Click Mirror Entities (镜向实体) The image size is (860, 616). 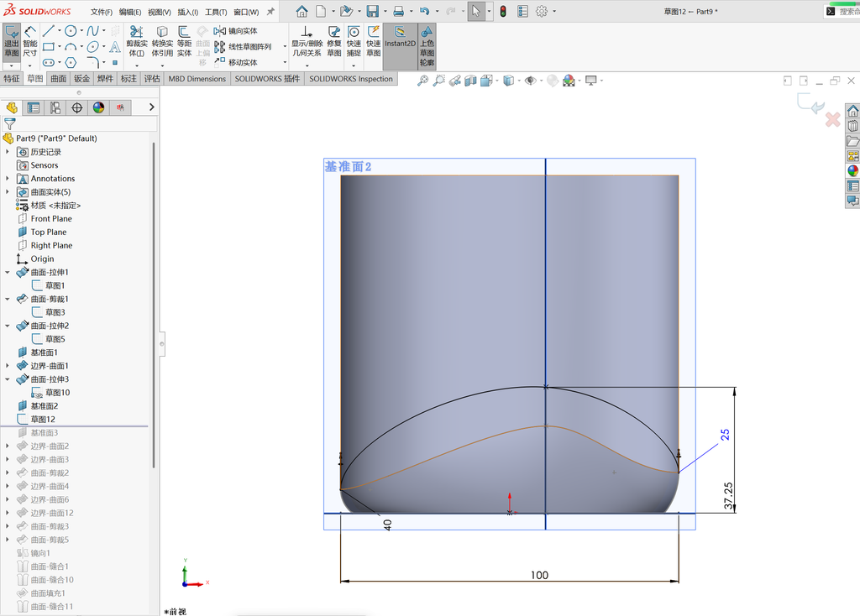236,31
